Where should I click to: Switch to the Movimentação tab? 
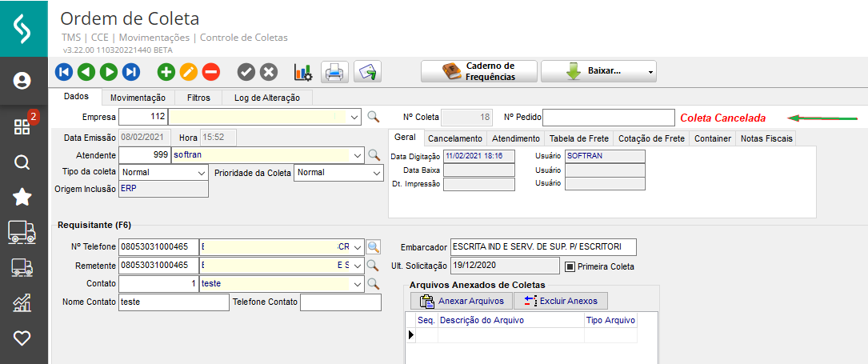coord(133,98)
